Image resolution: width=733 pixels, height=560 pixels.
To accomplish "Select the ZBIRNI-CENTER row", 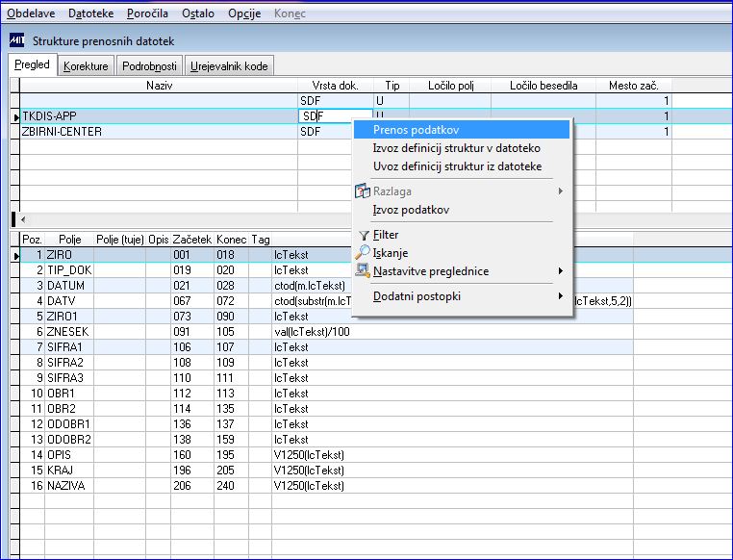I will [x=159, y=132].
